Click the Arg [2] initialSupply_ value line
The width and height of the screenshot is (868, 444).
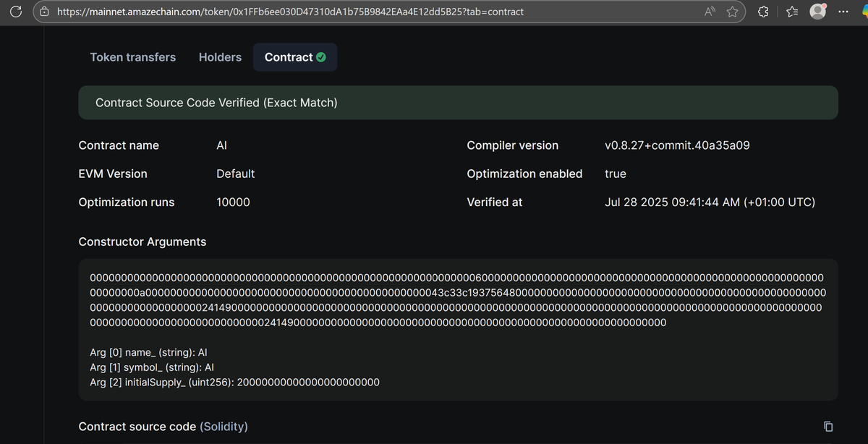pyautogui.click(x=234, y=382)
